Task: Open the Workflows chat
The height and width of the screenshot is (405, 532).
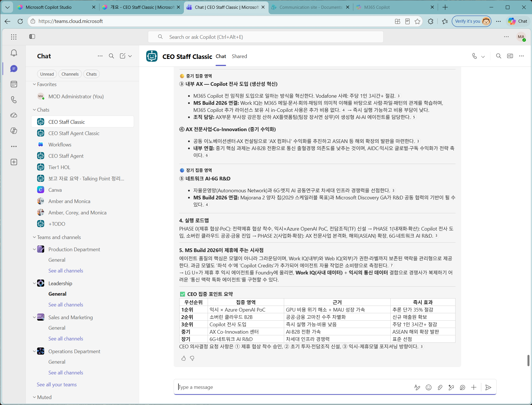Action: coord(82,145)
